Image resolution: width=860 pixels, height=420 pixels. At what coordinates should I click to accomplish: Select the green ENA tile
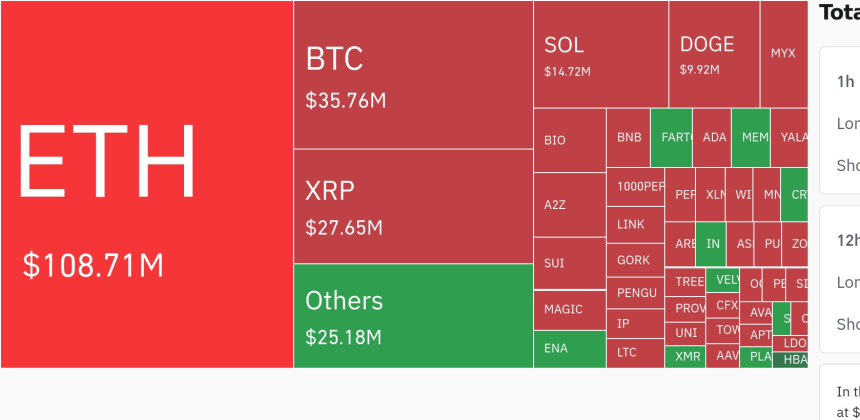(x=569, y=349)
